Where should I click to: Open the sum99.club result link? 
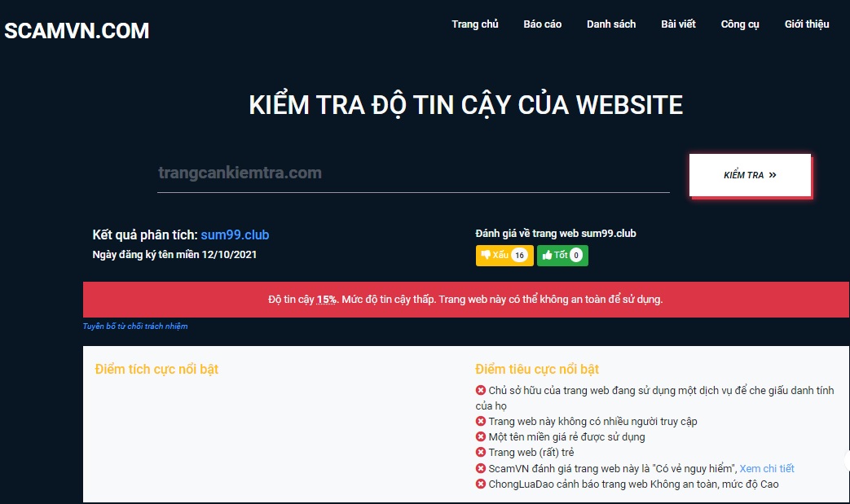(235, 234)
